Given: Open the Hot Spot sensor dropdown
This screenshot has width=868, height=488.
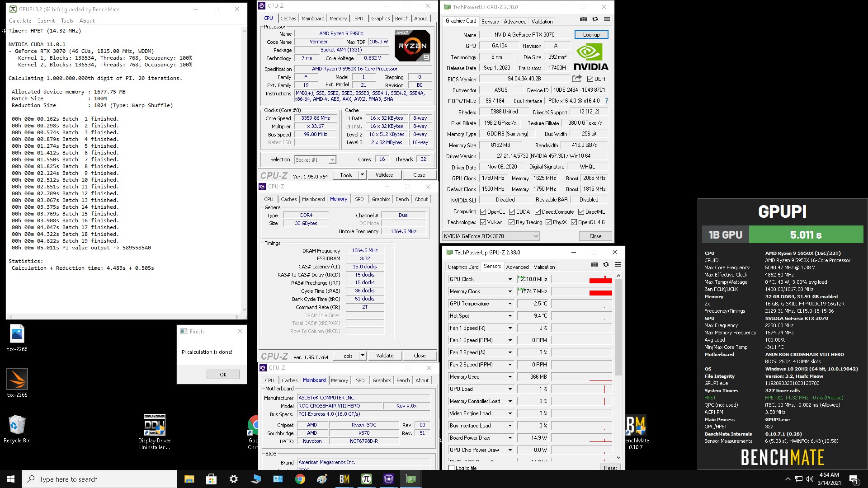Looking at the screenshot, I should [x=510, y=316].
